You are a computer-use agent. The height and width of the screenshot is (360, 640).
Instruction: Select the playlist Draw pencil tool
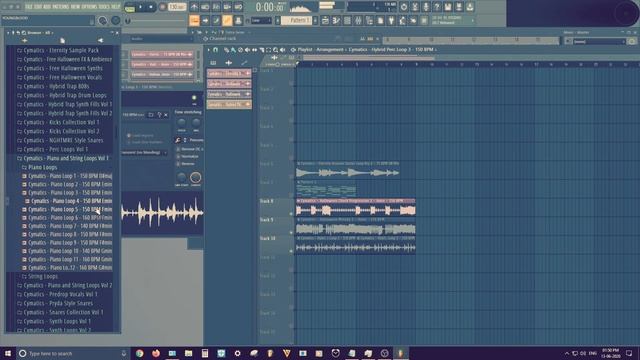click(226, 50)
